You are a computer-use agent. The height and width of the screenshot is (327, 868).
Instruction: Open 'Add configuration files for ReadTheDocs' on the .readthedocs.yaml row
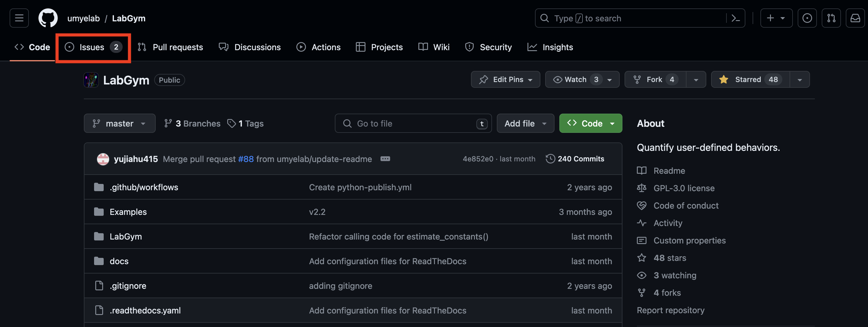(387, 310)
